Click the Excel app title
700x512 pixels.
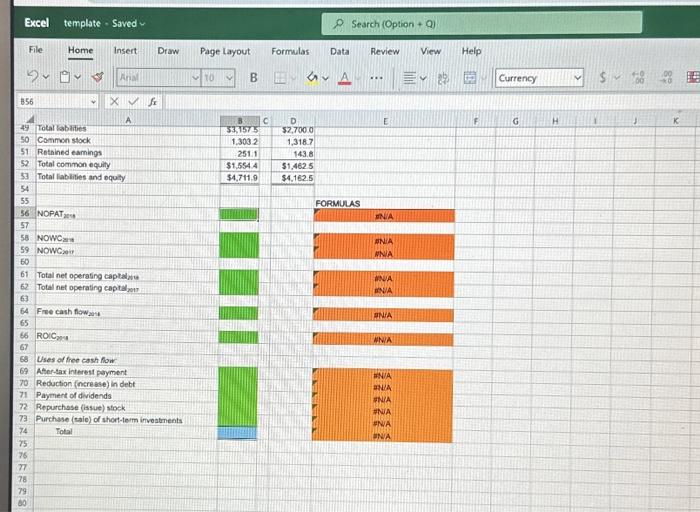click(x=37, y=22)
